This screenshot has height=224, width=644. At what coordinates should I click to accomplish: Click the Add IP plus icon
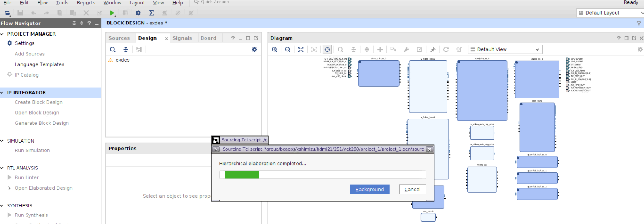click(380, 49)
